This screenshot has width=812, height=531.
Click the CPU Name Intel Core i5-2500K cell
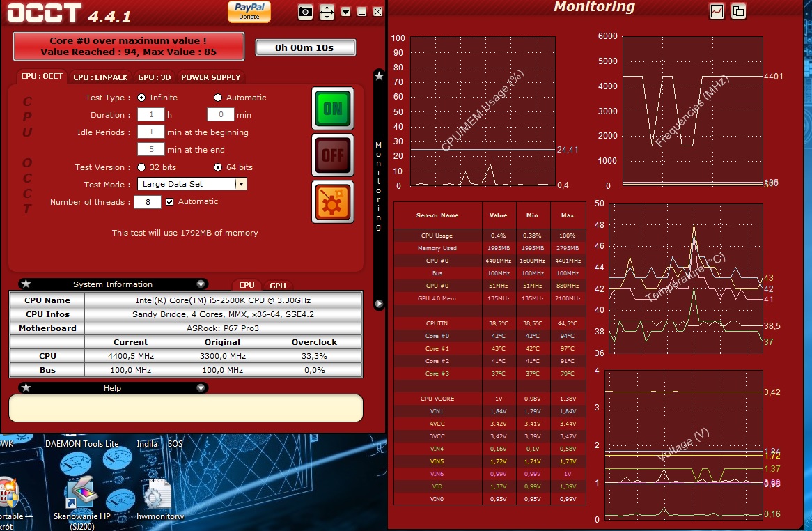pos(223,300)
